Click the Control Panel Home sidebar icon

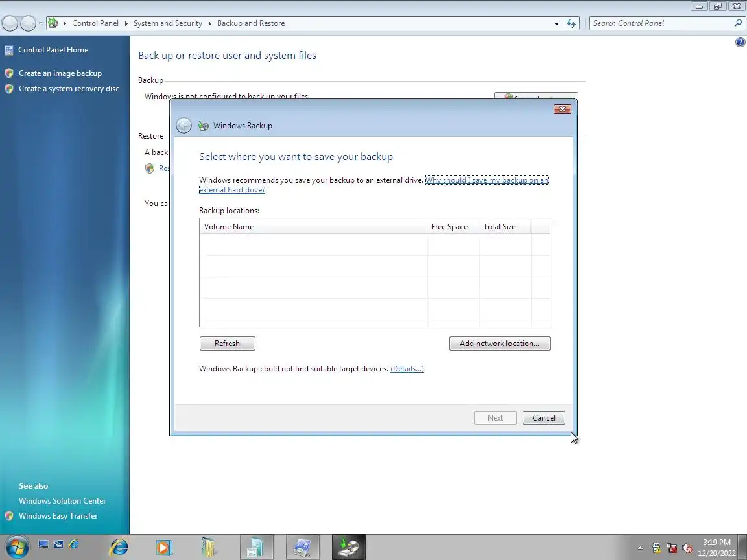tap(9, 50)
